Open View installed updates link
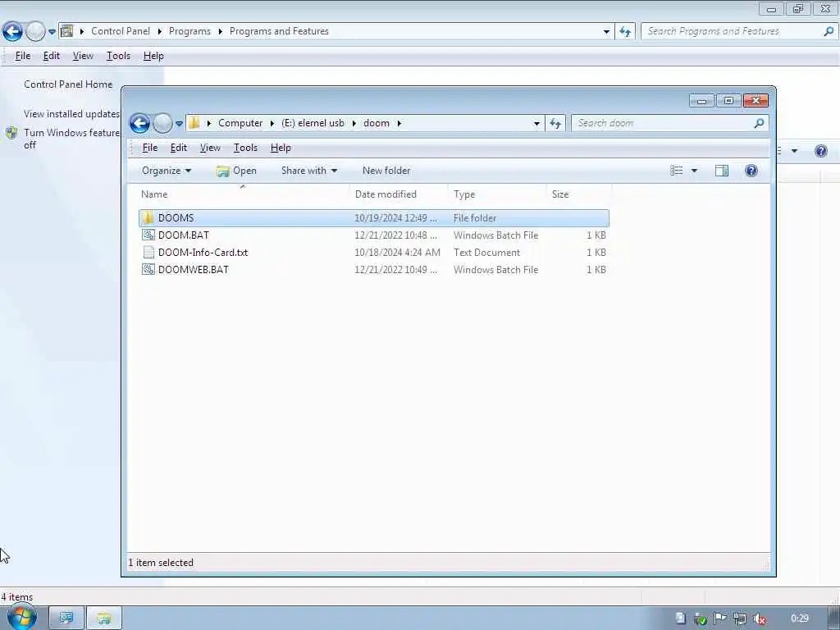Image resolution: width=840 pixels, height=630 pixels. 71,113
